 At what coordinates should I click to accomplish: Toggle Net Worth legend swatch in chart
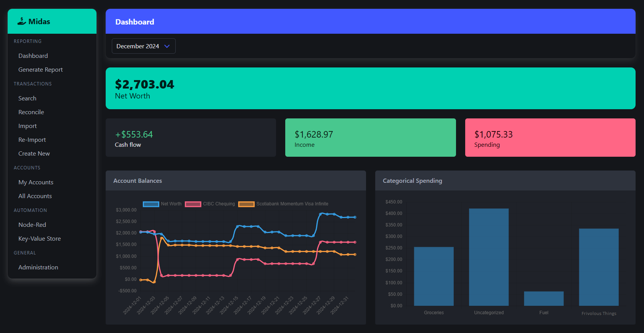tap(151, 204)
